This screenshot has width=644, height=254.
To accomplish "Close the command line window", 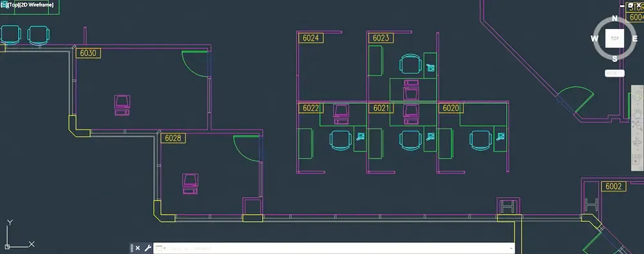I will point(138,248).
